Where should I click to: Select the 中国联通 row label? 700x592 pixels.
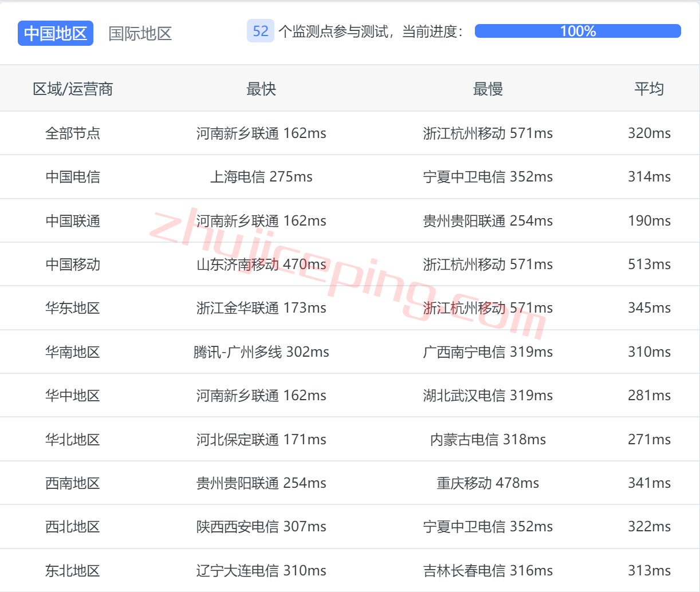click(73, 220)
